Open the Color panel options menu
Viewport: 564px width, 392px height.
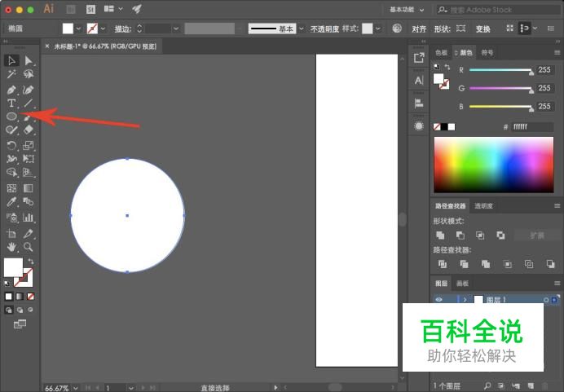click(557, 52)
